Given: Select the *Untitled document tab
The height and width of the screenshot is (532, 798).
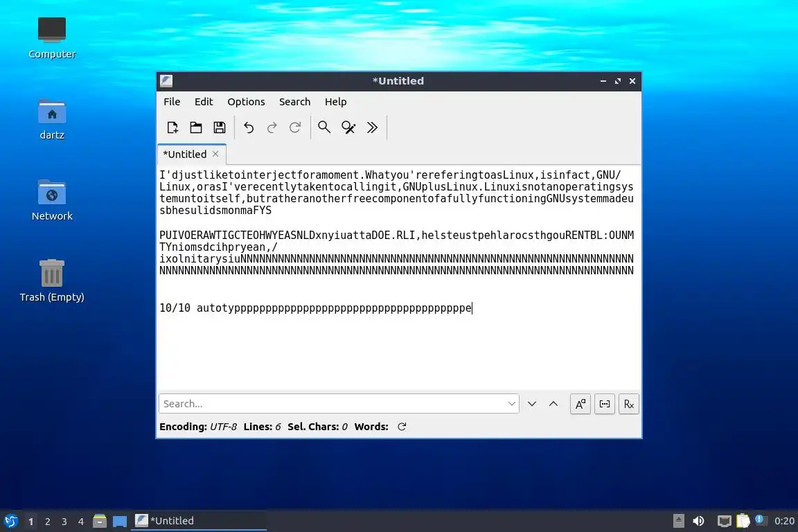Looking at the screenshot, I should pos(185,154).
